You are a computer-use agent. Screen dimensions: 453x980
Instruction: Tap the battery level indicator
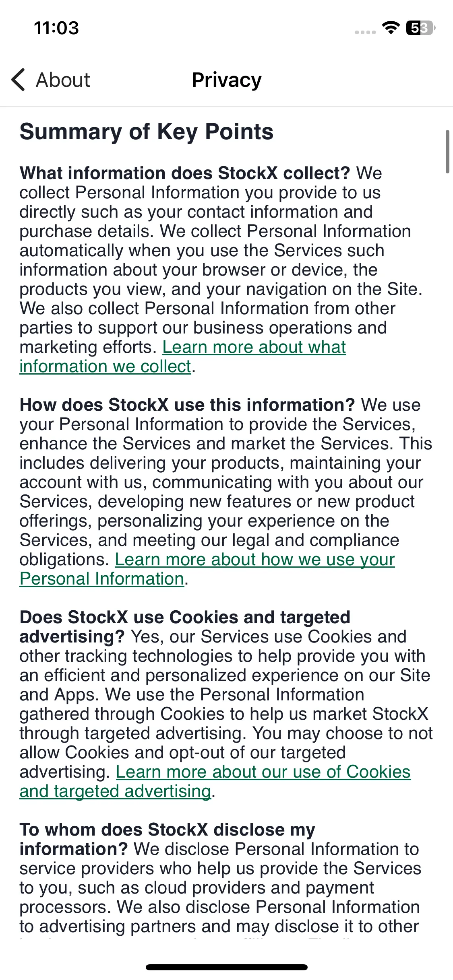[421, 28]
